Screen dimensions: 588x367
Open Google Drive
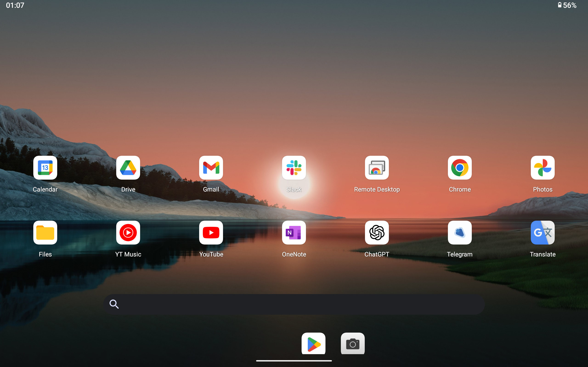point(128,168)
